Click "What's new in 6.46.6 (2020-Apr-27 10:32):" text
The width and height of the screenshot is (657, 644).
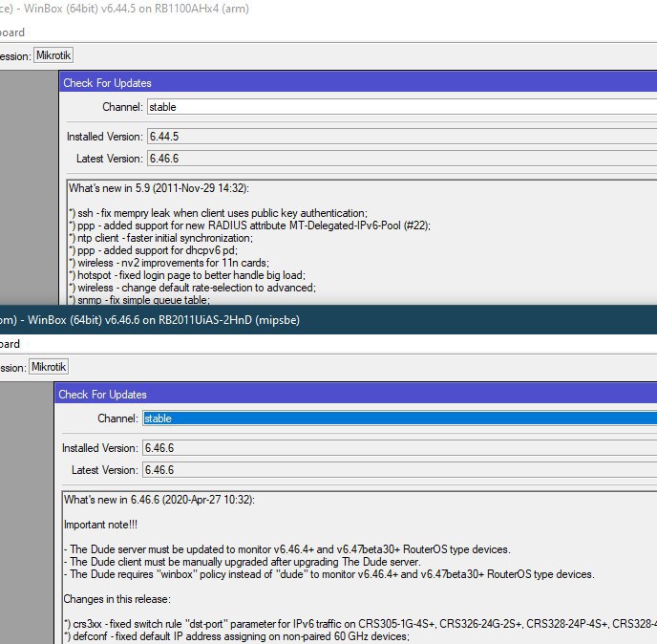pos(159,500)
